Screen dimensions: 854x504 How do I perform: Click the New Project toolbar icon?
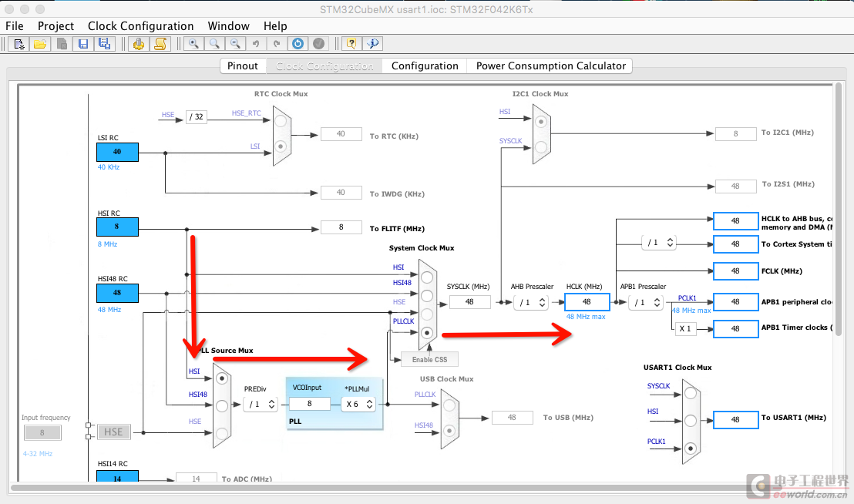pos(19,44)
